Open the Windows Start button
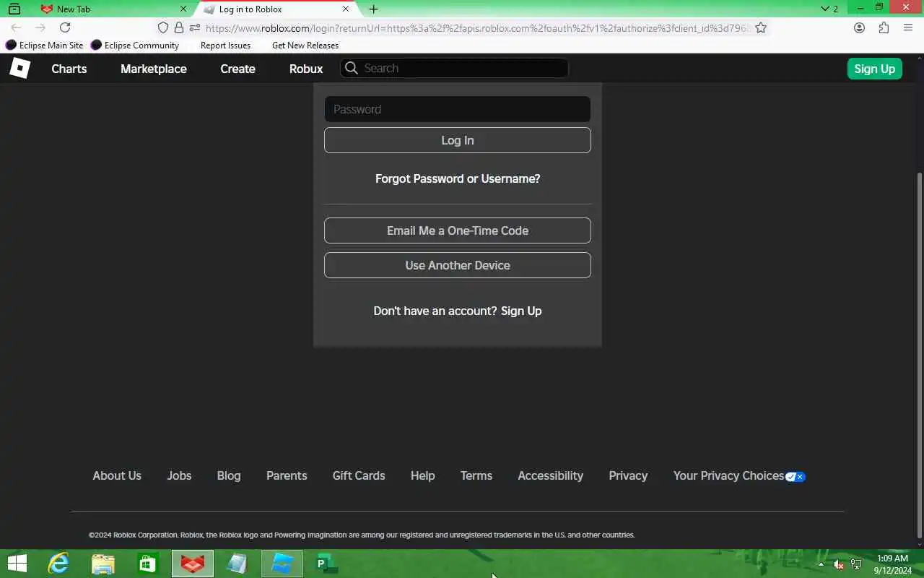The image size is (924, 578). [x=17, y=564]
